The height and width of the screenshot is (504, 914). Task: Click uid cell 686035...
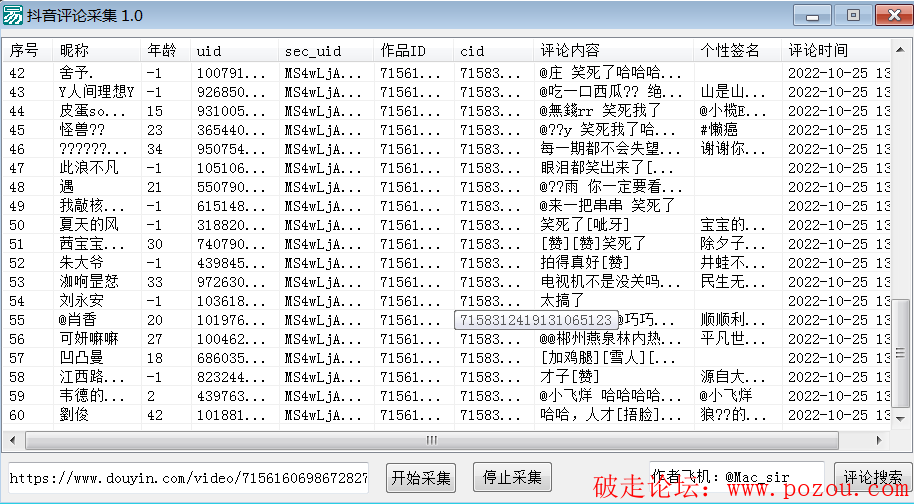pyautogui.click(x=231, y=358)
